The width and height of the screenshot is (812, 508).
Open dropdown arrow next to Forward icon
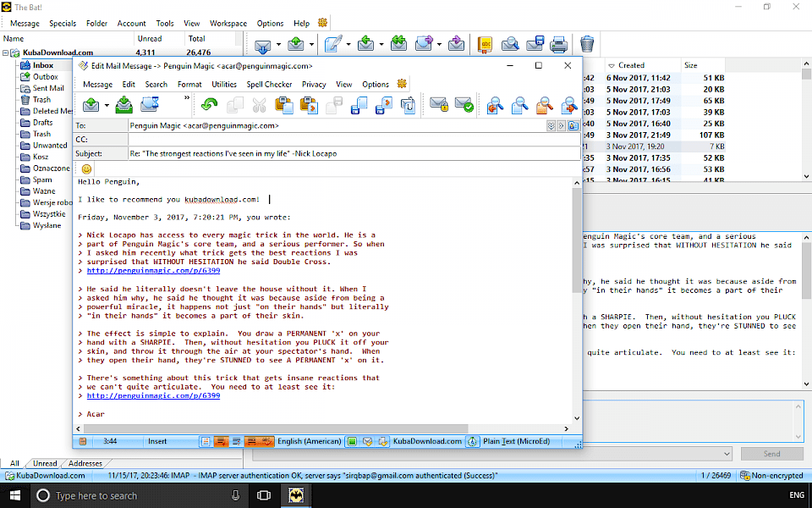pos(439,45)
